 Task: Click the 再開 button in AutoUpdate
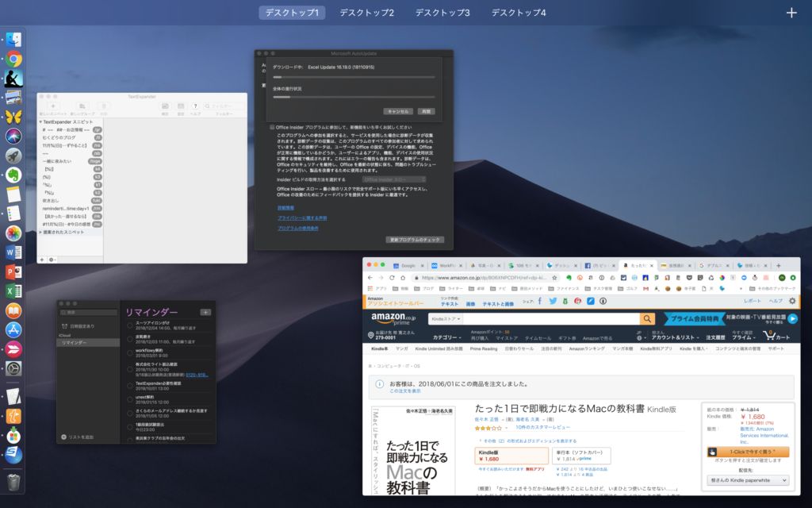tap(426, 111)
